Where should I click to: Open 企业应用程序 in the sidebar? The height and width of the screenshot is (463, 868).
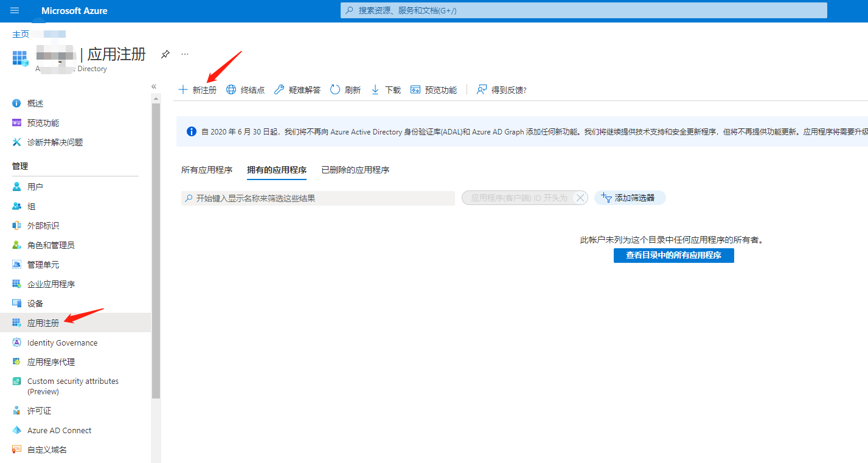point(51,284)
